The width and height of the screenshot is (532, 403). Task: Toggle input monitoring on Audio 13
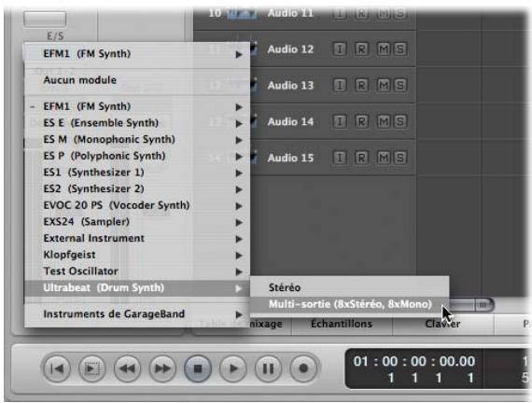(340, 86)
